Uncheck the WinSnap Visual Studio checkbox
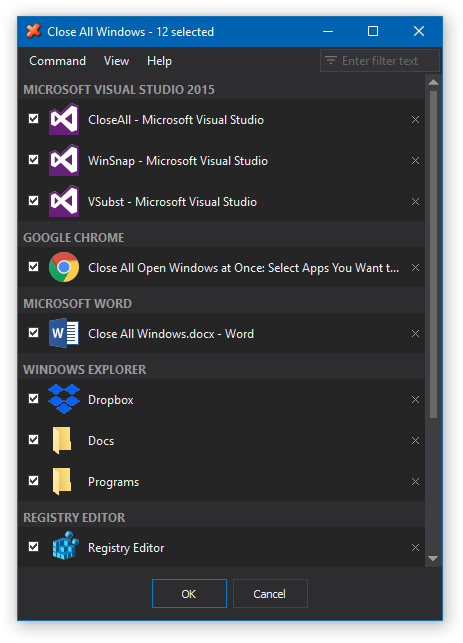Viewport: 463px width, 643px height. point(34,160)
